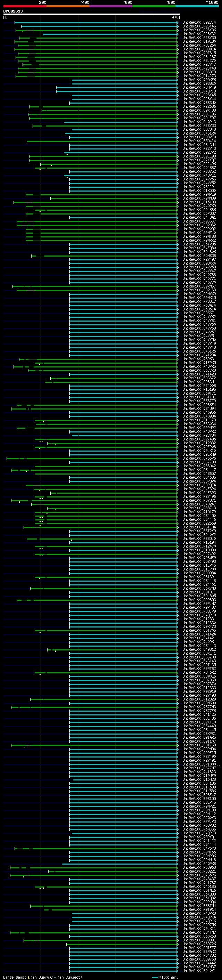Image resolution: width=222 pixels, height=980 pixels.
Task: Select hit UniRef100_Q93WL4
Action: pyautogui.click(x=199, y=49)
